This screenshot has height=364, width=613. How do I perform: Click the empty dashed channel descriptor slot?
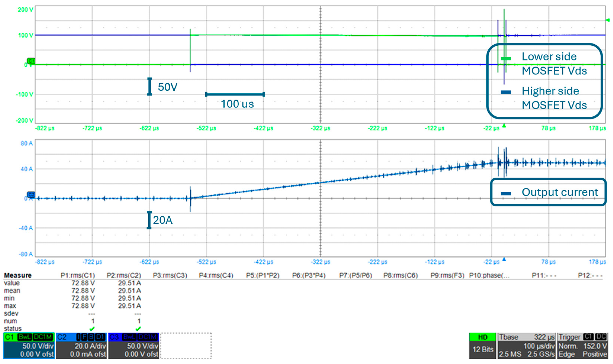pyautogui.click(x=186, y=346)
